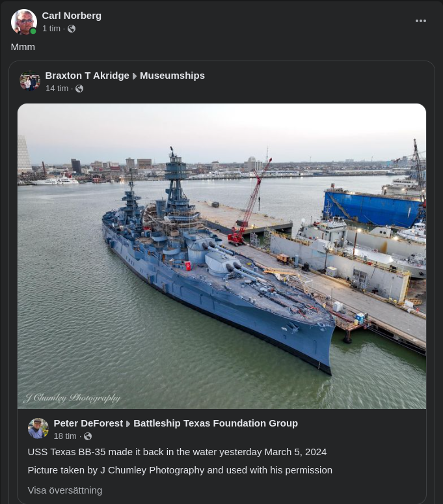Open Peter DeForest's profile link
443x504 pixels.
pyautogui.click(x=88, y=423)
